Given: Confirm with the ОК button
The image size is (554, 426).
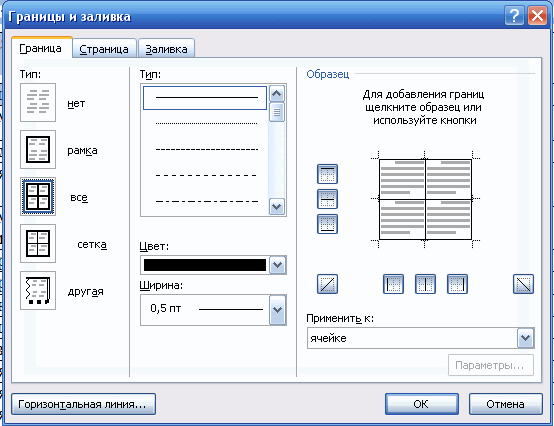Looking at the screenshot, I should (x=422, y=404).
